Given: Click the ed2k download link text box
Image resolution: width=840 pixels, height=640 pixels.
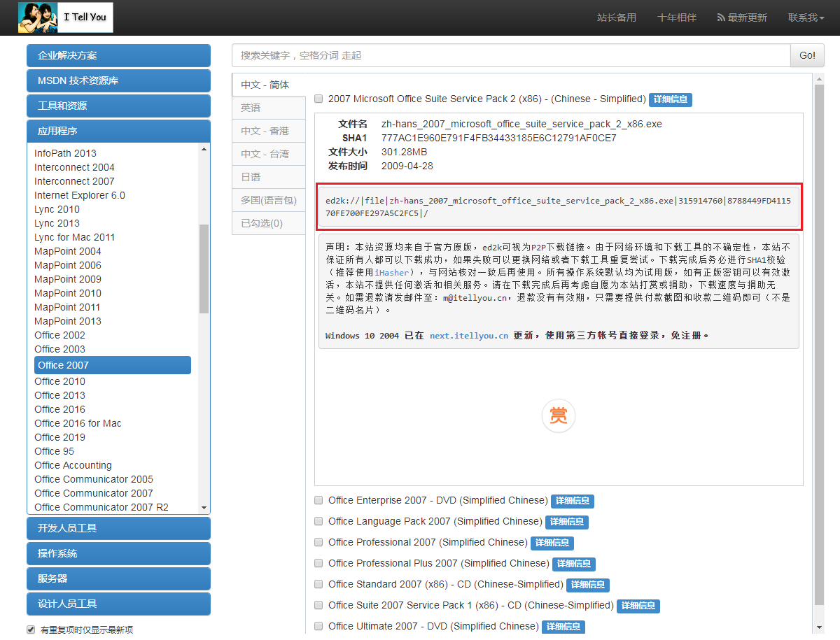Looking at the screenshot, I should pos(559,206).
